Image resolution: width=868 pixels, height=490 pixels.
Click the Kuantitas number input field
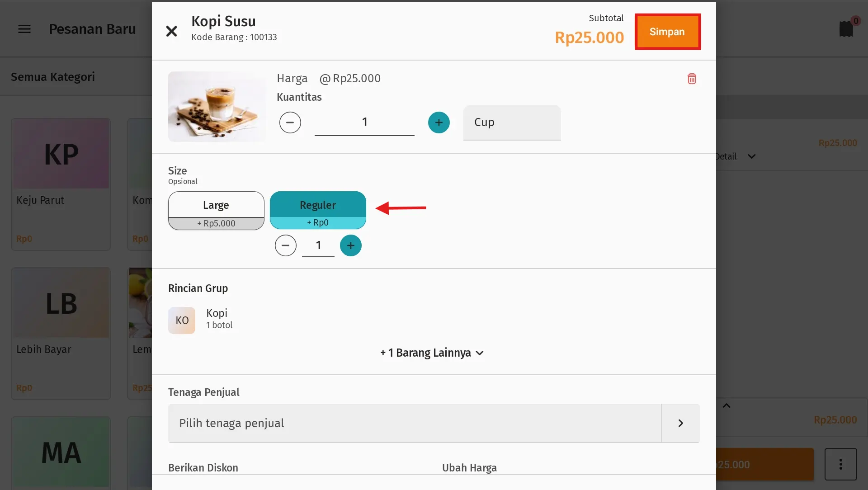point(364,122)
